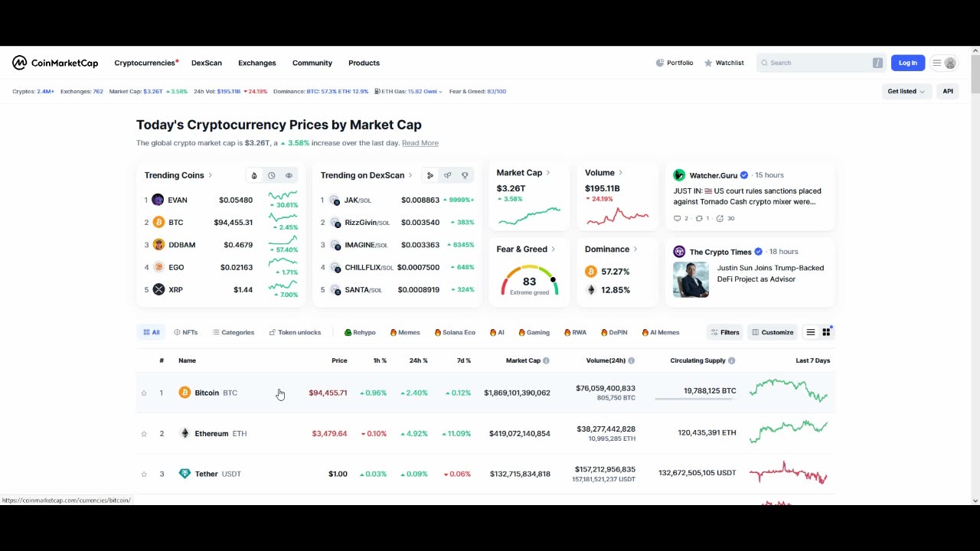Select the clock recently added icon

click(x=271, y=175)
